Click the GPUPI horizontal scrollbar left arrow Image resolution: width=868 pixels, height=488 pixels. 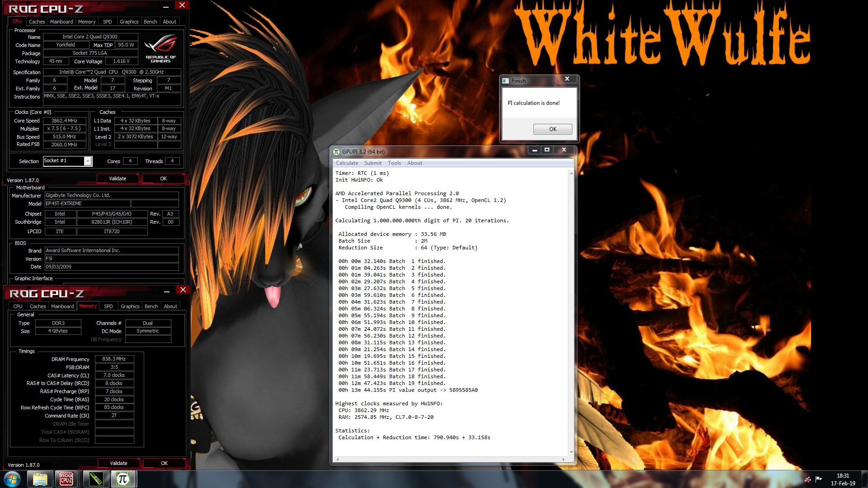(337, 460)
